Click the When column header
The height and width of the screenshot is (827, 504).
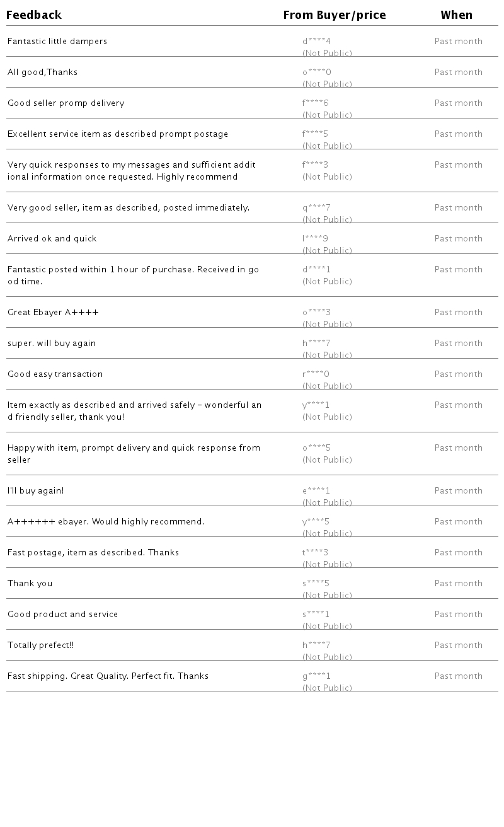point(456,15)
